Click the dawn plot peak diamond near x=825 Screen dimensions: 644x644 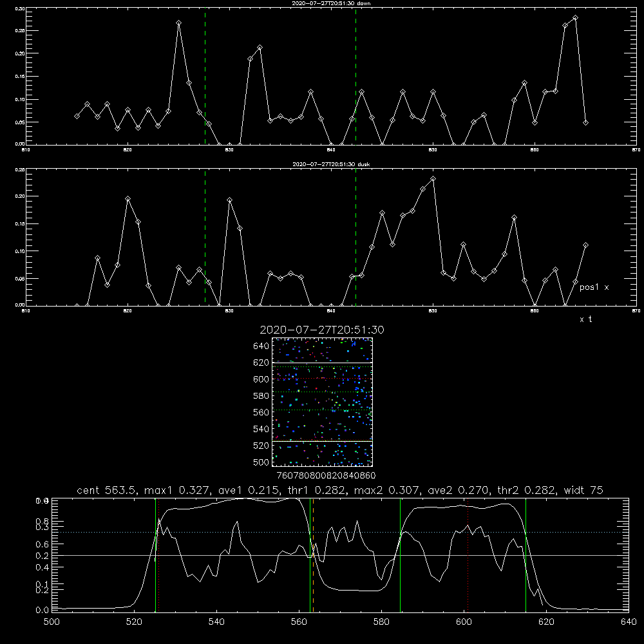(x=178, y=23)
